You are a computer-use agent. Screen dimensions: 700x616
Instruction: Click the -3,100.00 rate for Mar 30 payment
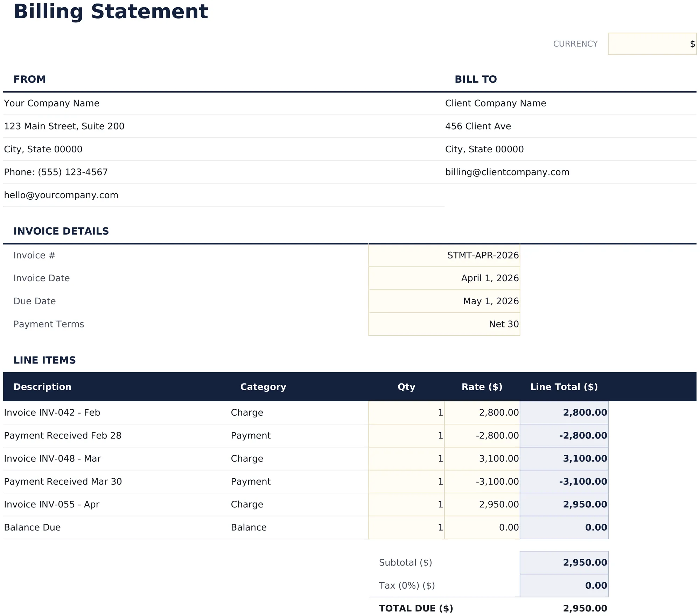coord(482,482)
